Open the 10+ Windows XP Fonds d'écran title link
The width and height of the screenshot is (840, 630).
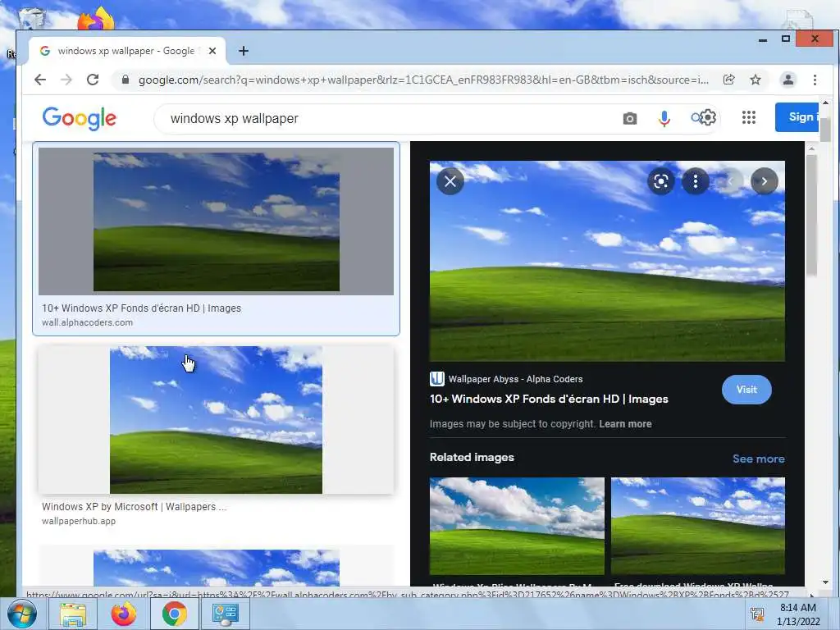coord(549,399)
